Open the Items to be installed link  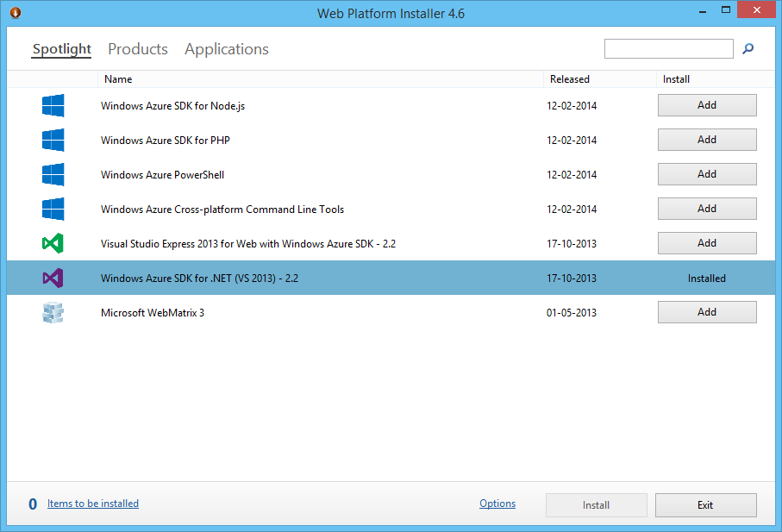(x=93, y=504)
